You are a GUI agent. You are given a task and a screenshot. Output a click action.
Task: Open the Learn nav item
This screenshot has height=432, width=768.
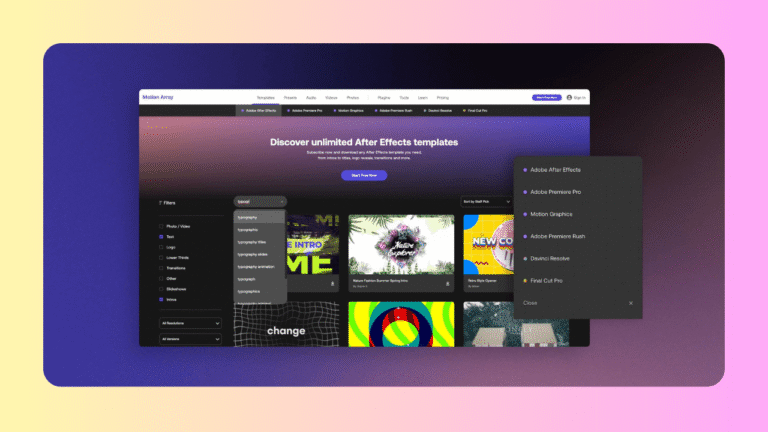[423, 97]
